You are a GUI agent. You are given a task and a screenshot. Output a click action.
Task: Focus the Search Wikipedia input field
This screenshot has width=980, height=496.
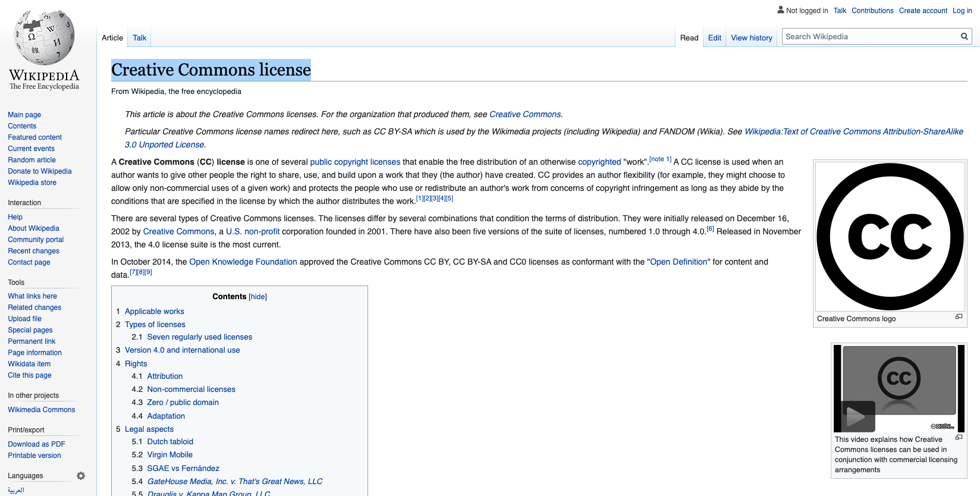[x=870, y=37]
